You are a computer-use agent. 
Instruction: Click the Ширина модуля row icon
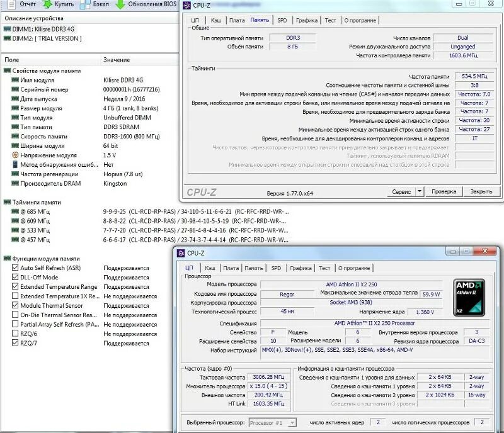(x=14, y=145)
